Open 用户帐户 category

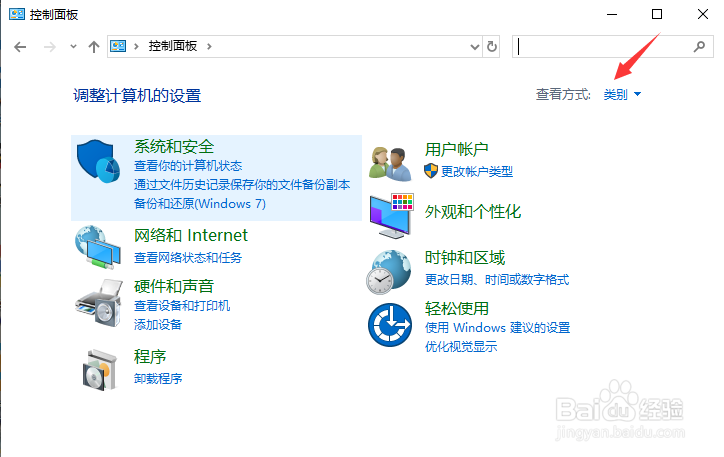pyautogui.click(x=457, y=150)
